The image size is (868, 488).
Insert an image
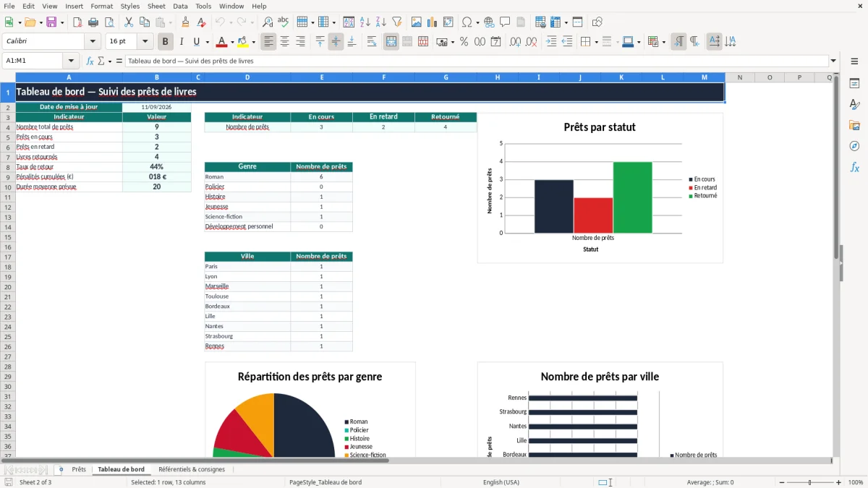[417, 22]
